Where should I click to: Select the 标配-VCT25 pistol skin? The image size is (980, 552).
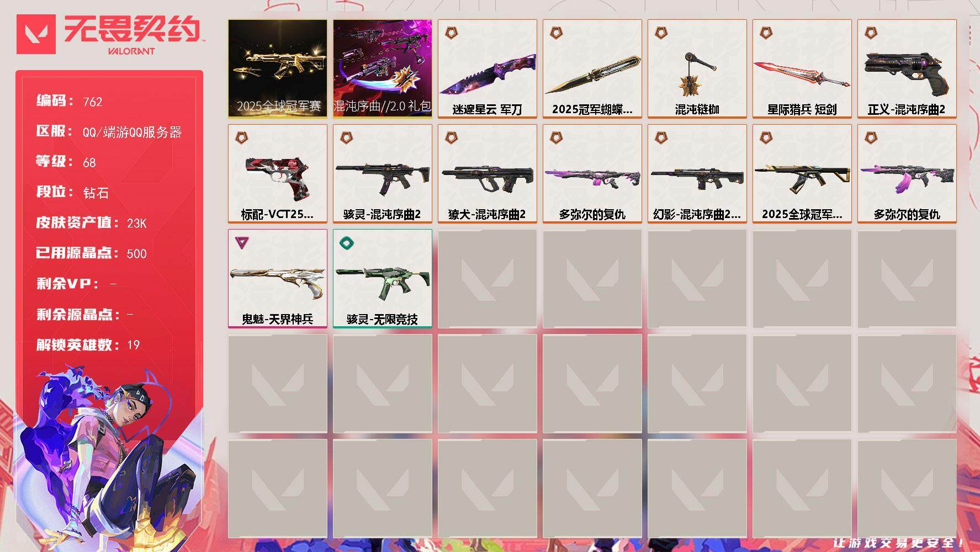pos(278,173)
